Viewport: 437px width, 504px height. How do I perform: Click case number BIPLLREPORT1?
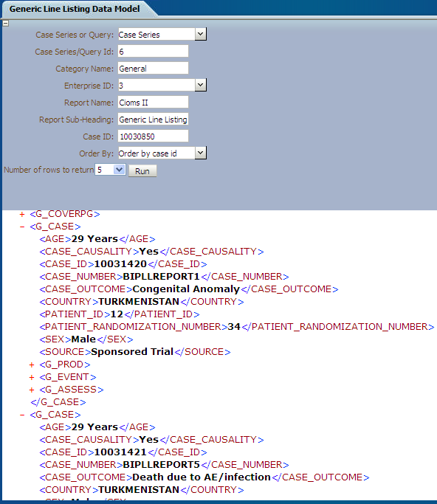(x=162, y=277)
